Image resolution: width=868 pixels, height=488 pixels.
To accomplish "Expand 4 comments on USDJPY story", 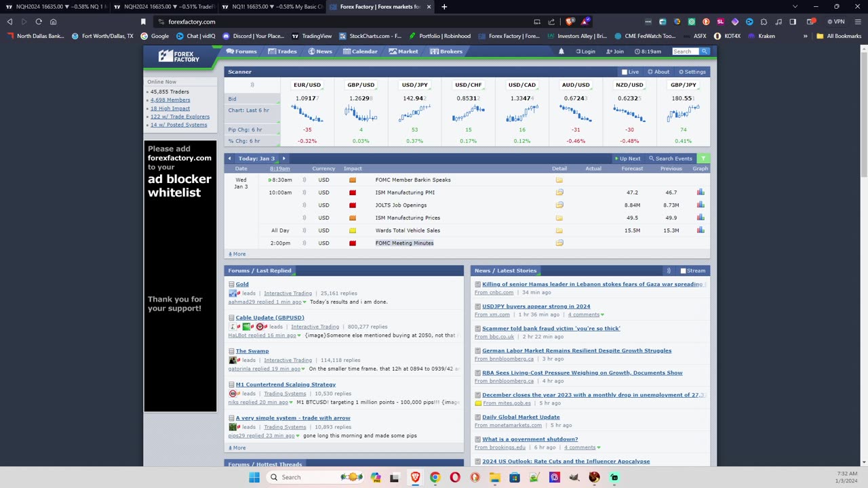I will point(586,314).
